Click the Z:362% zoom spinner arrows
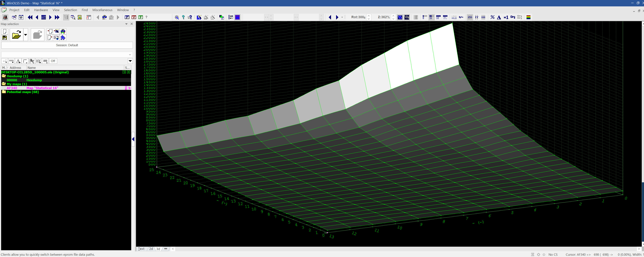 tap(393, 17)
